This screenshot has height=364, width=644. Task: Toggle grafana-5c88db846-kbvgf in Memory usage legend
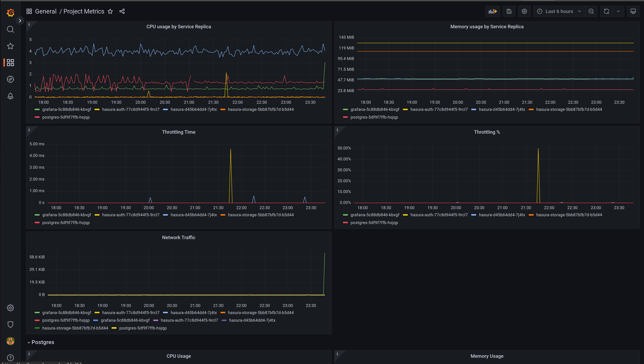(x=375, y=109)
